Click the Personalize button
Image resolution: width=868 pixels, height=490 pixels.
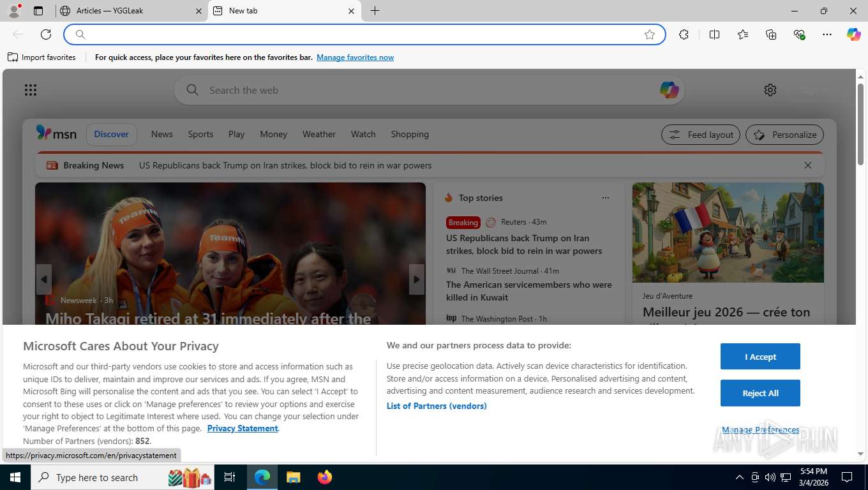click(784, 135)
